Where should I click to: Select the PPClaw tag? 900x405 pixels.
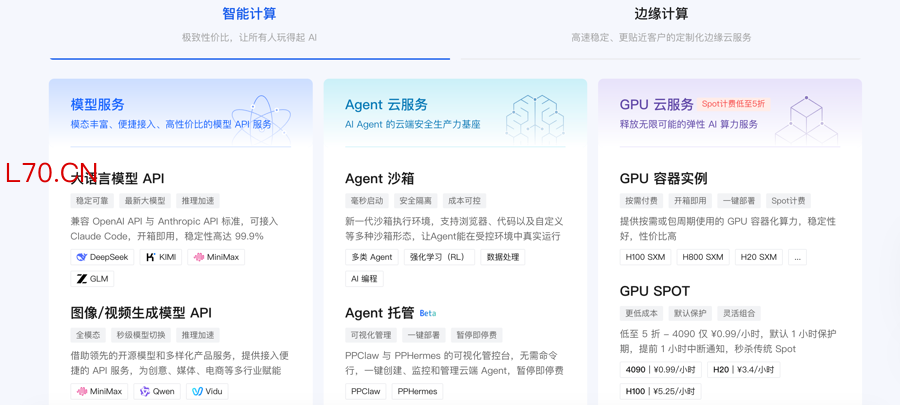coord(365,391)
